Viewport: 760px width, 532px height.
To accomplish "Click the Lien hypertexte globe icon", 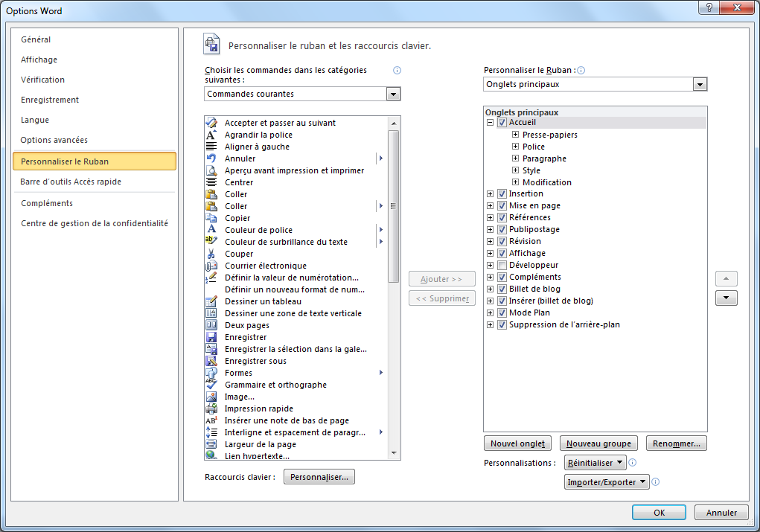I will (211, 455).
